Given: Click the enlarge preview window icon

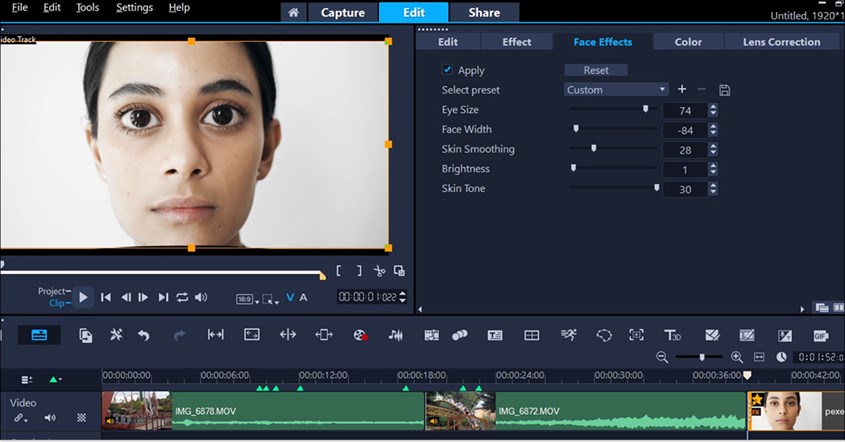Looking at the screenshot, I should [399, 271].
